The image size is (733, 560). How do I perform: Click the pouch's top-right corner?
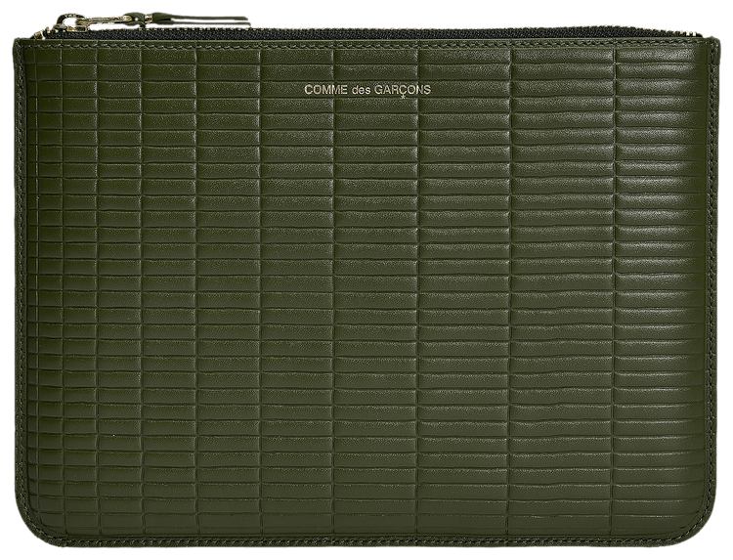point(718,39)
